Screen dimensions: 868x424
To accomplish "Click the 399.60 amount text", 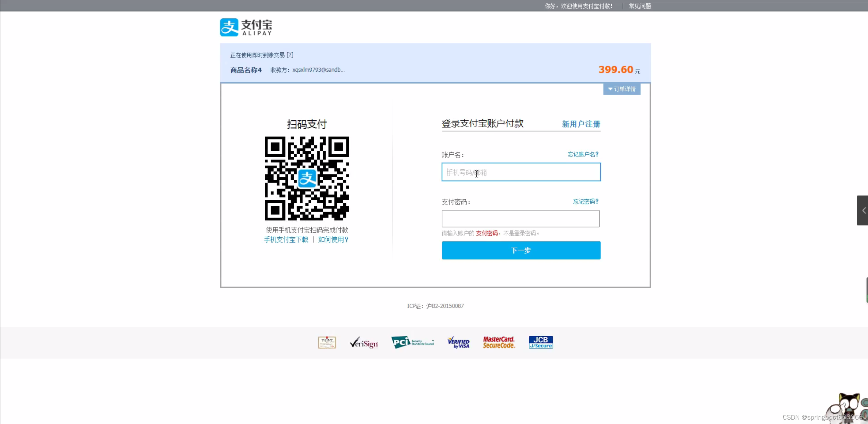I will click(616, 70).
